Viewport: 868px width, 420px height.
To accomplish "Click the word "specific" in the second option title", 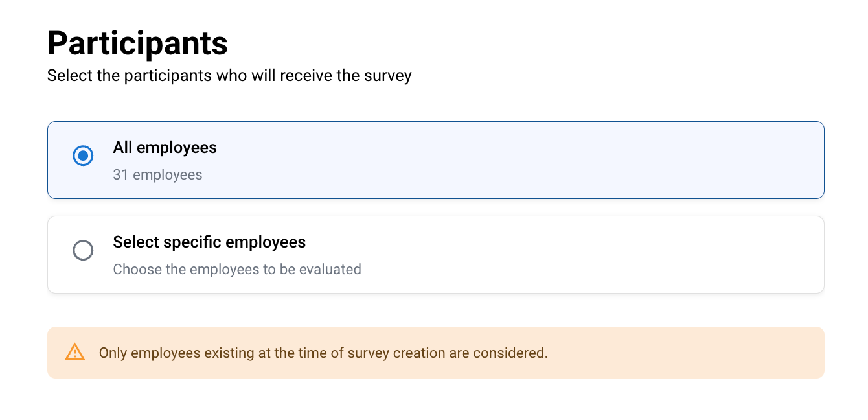I will pyautogui.click(x=190, y=242).
